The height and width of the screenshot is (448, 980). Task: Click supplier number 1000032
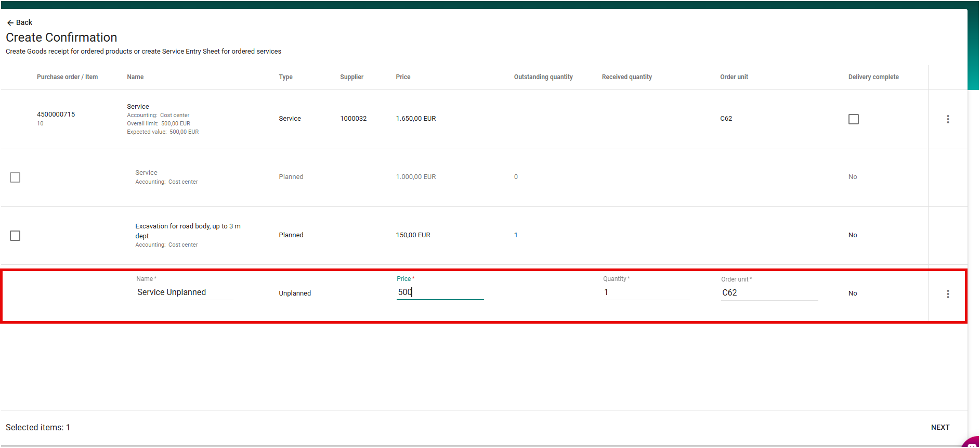(353, 119)
